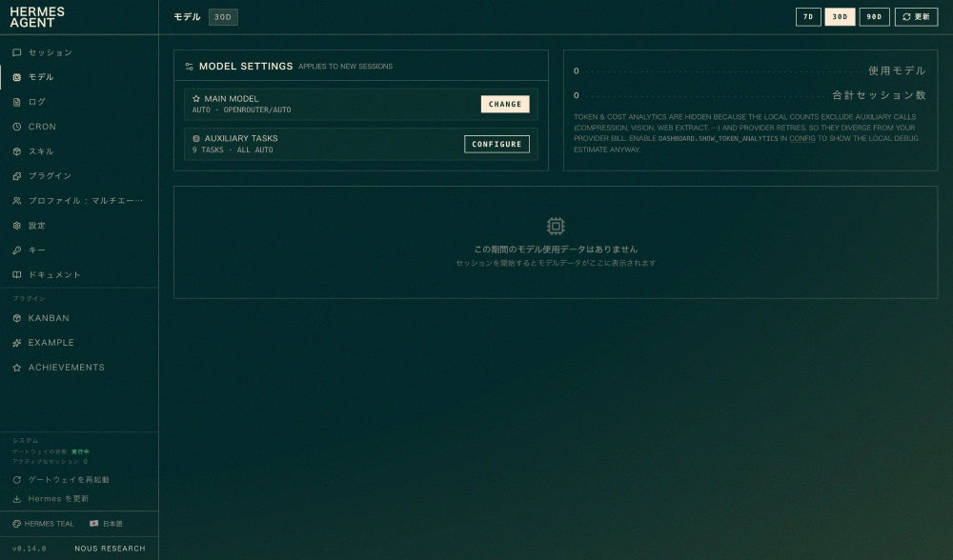Screen dimensions: 953x560
Task: Click the Main Model star icon
Action: tap(196, 98)
